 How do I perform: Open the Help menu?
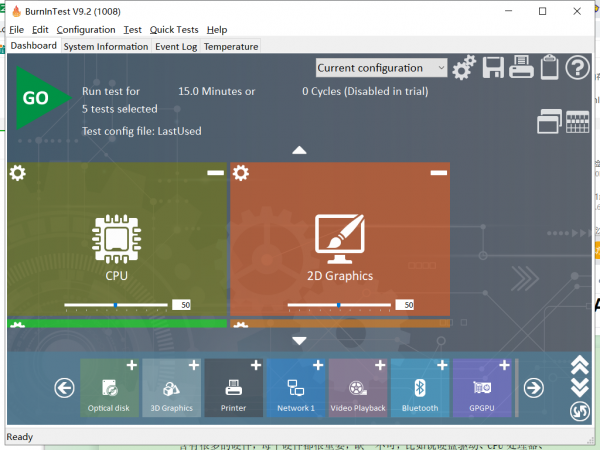pos(217,30)
